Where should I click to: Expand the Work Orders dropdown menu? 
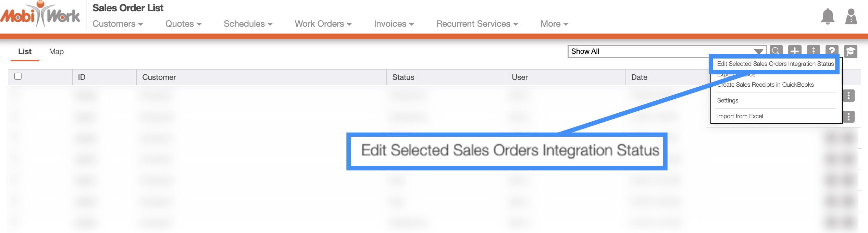pos(323,24)
